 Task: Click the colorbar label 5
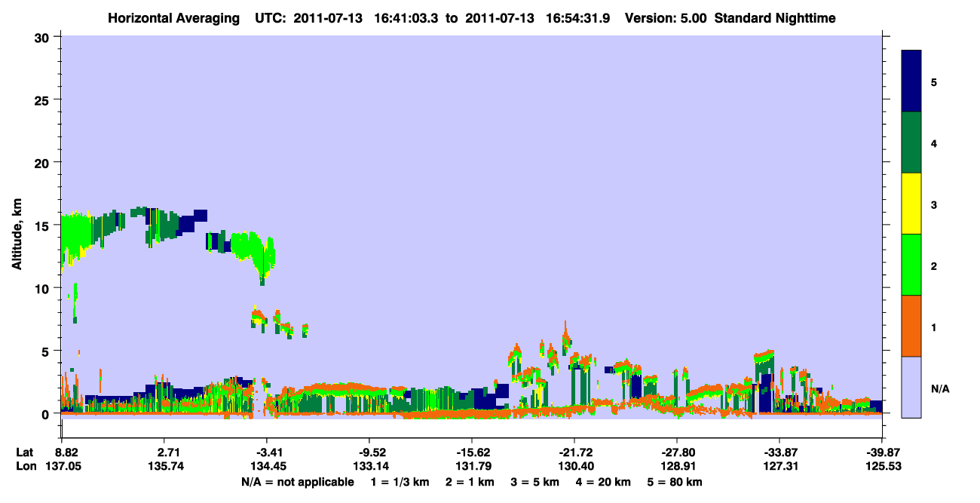tap(934, 81)
